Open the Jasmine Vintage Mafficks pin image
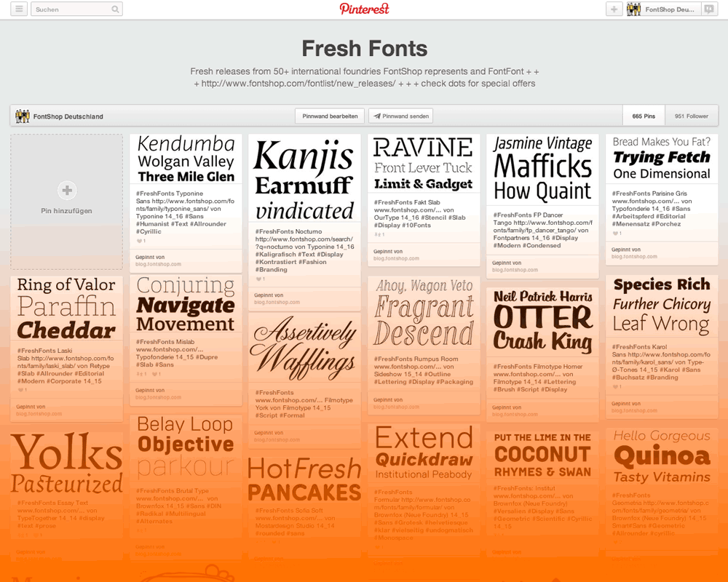The height and width of the screenshot is (582, 728). tap(542, 170)
